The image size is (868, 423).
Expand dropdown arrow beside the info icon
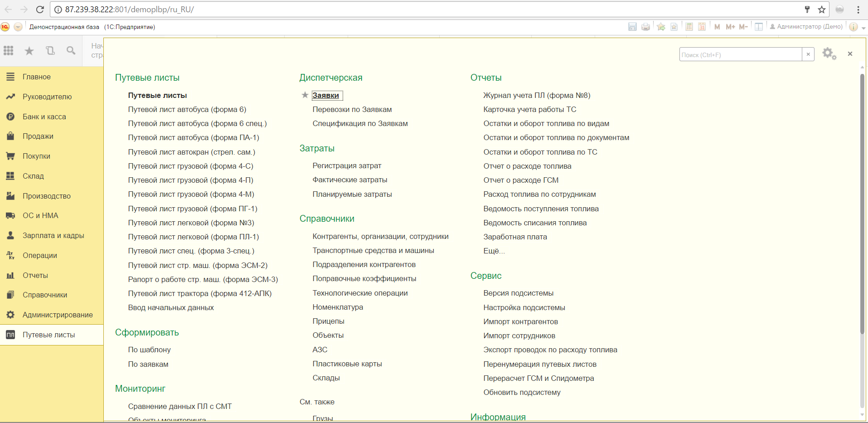[863, 27]
